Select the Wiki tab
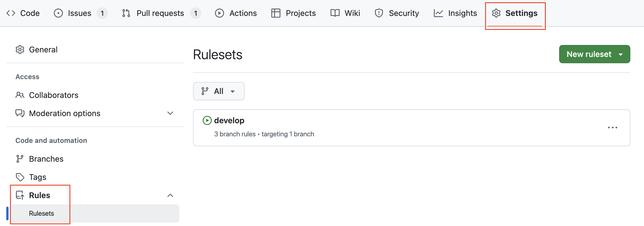The image size is (644, 226). point(345,13)
